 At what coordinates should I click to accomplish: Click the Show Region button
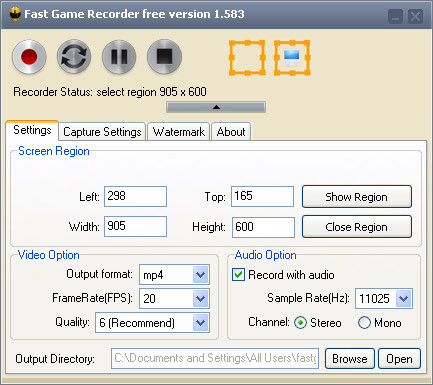(357, 197)
